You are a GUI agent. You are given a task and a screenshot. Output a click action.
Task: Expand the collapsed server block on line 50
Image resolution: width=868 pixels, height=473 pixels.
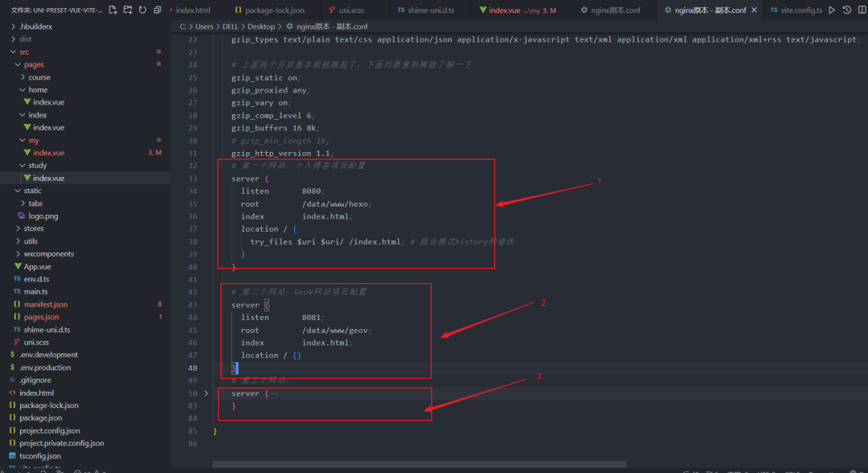207,393
